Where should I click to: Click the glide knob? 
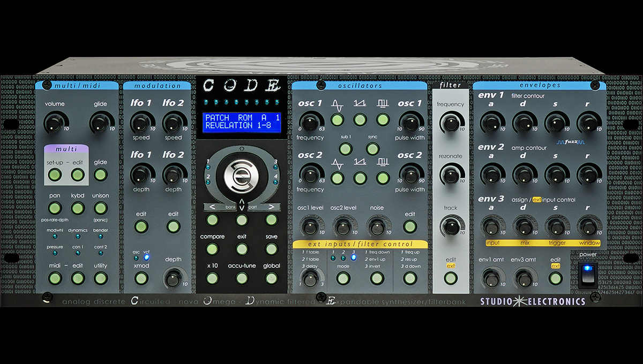tap(100, 124)
